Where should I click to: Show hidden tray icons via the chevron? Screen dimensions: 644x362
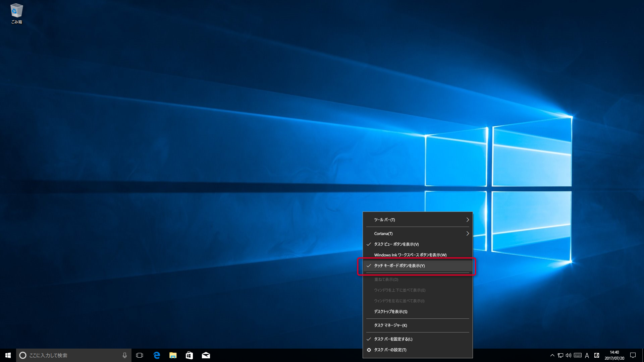pos(552,355)
